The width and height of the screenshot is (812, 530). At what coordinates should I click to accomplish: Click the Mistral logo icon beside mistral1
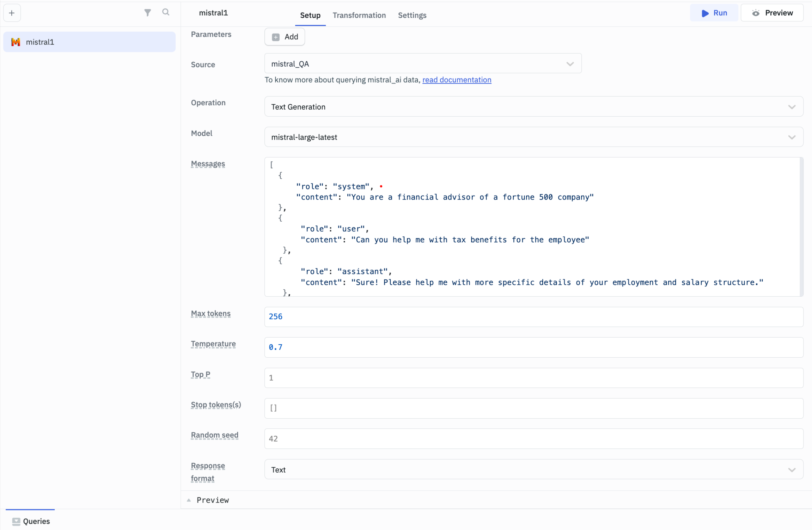click(16, 42)
